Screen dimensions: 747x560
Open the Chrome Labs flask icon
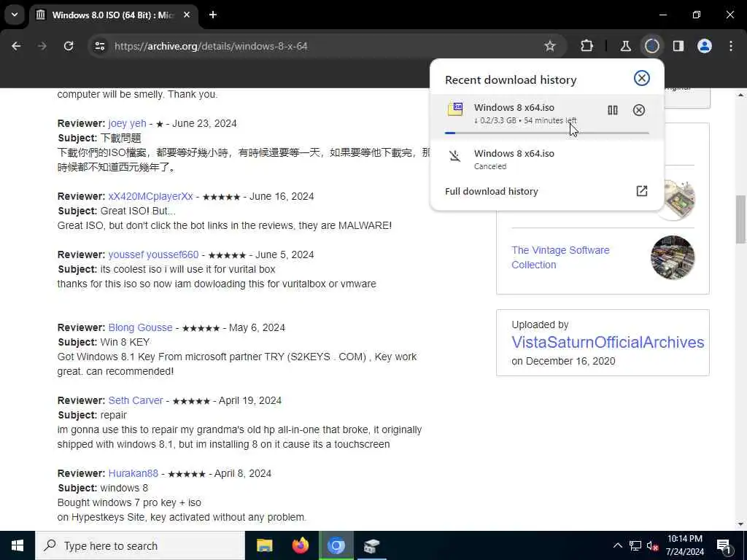625,46
